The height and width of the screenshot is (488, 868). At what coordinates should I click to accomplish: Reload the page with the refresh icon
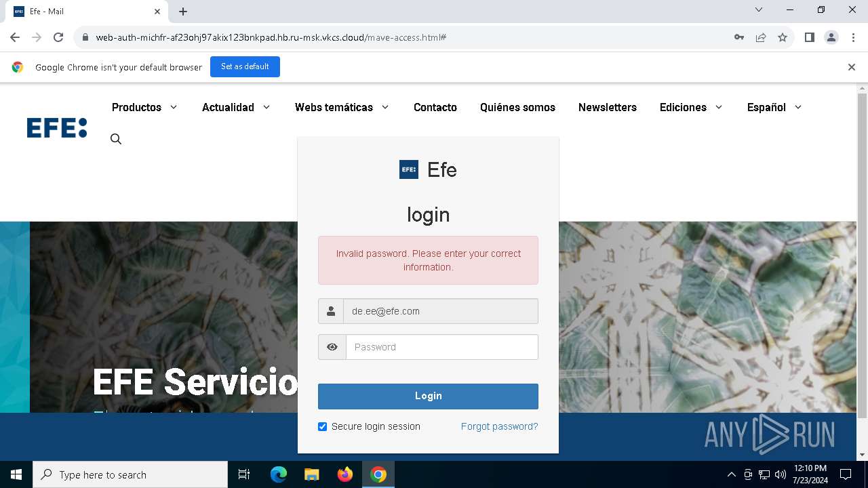(x=58, y=37)
